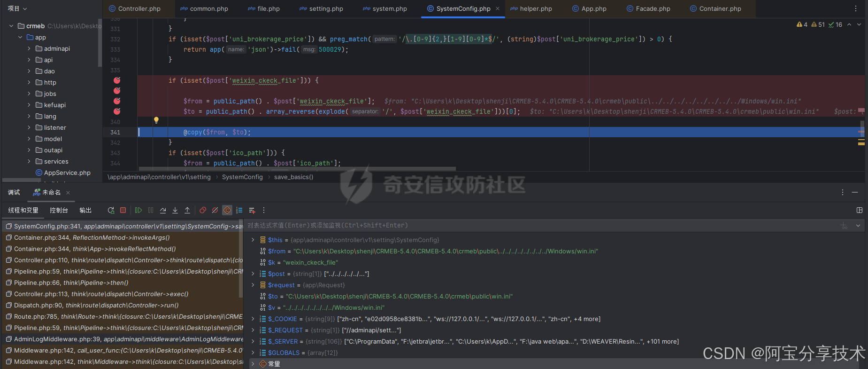Viewport: 868px width, 369px height.
Task: Click the add watch icon in evaluate field
Action: click(844, 226)
